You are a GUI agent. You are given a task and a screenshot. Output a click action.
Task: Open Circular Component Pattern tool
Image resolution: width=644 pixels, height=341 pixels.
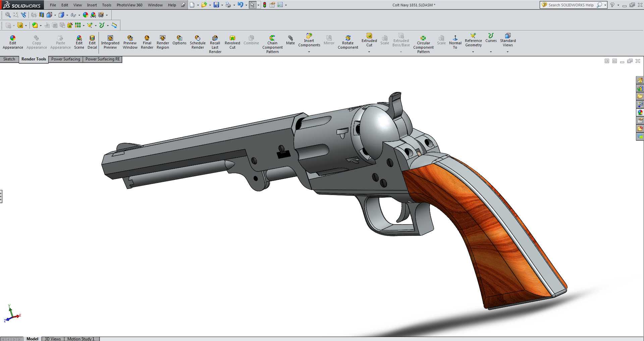tap(423, 44)
